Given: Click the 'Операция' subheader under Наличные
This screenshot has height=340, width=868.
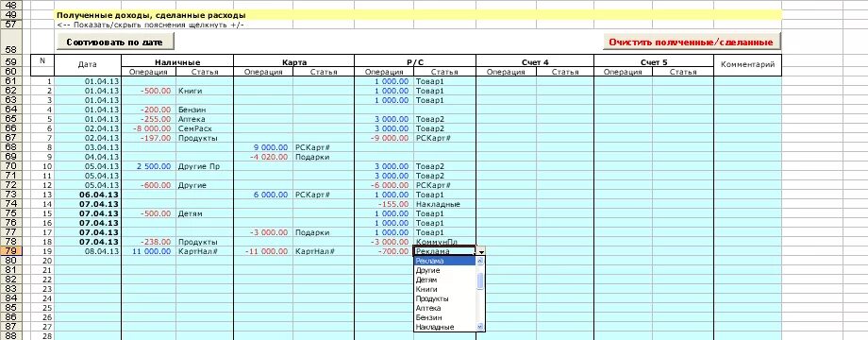Looking at the screenshot, I should click(x=148, y=72).
